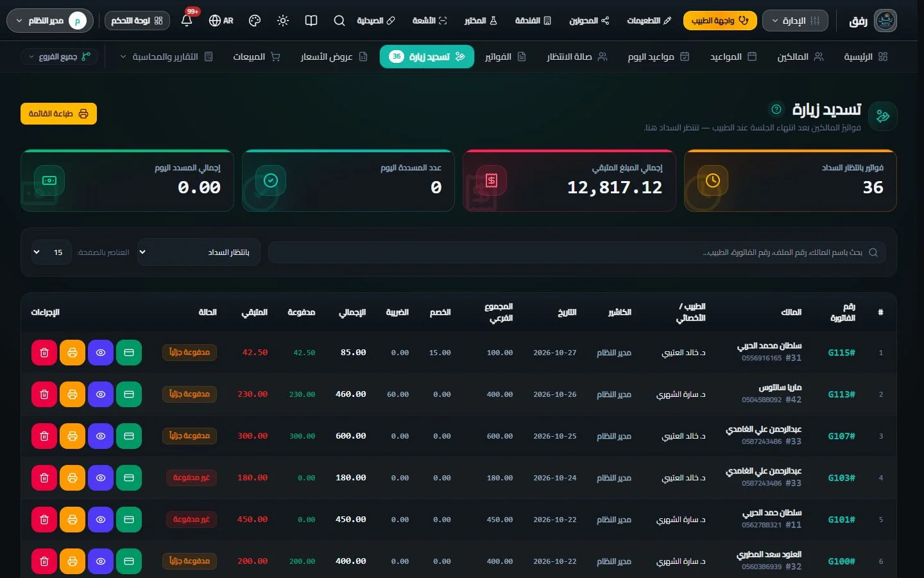This screenshot has height=578, width=924.
Task: Expand التقارير والمحاسبة menu
Action: coord(166,57)
